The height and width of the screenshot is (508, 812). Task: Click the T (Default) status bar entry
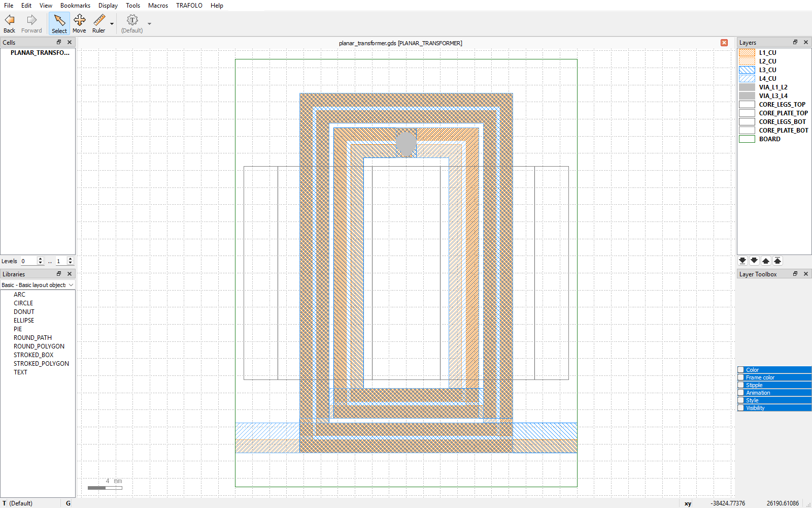[17, 503]
